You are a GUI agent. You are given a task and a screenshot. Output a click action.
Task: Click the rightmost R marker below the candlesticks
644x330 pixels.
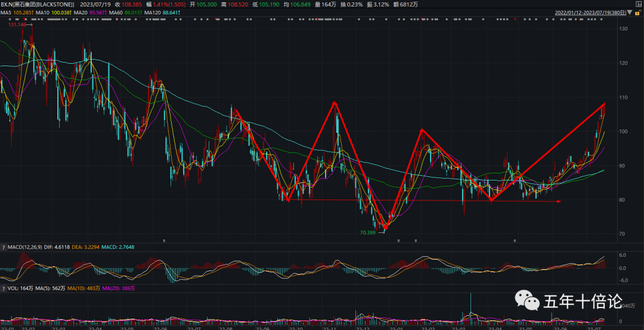click(515, 241)
